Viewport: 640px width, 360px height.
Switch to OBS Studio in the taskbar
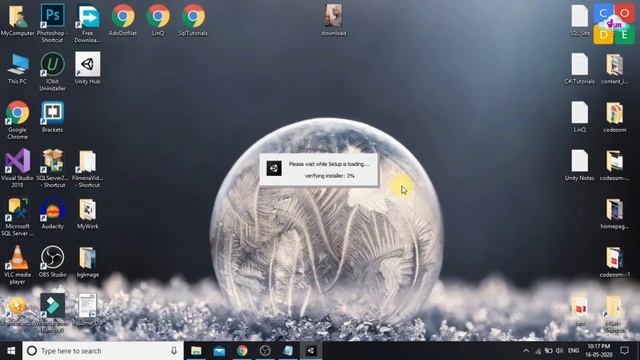[x=265, y=351]
